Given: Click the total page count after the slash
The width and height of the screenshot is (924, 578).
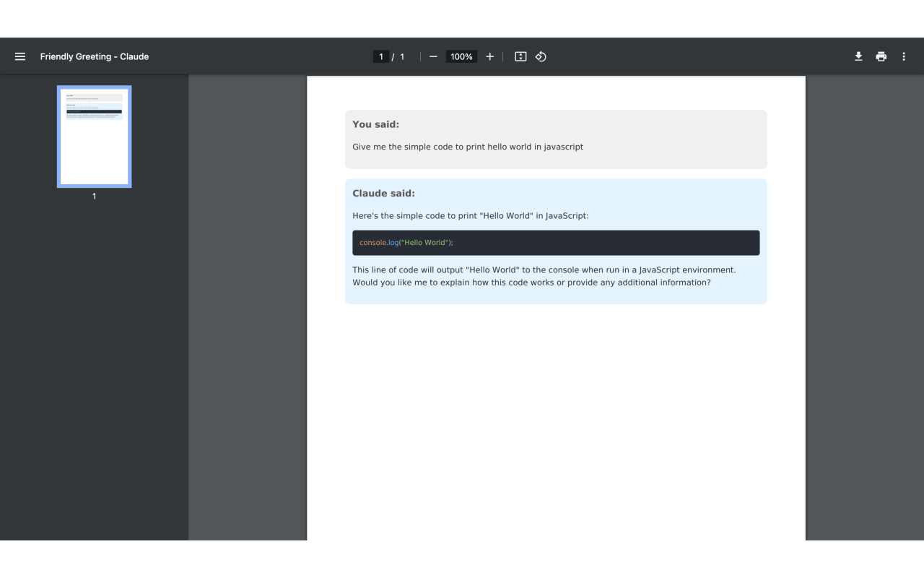Looking at the screenshot, I should [x=402, y=56].
